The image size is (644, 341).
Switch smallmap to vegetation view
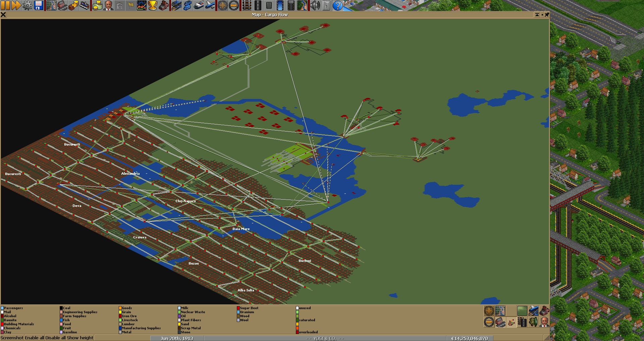coord(533,322)
